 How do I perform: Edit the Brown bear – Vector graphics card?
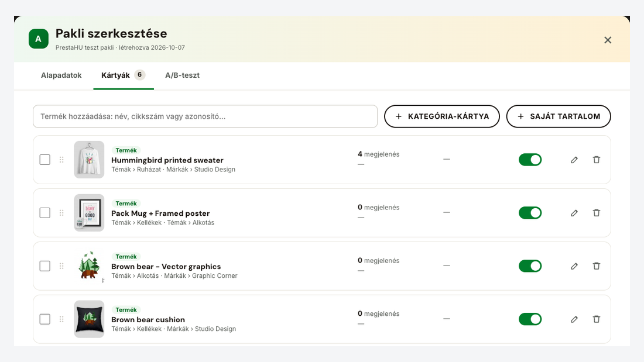tap(574, 266)
